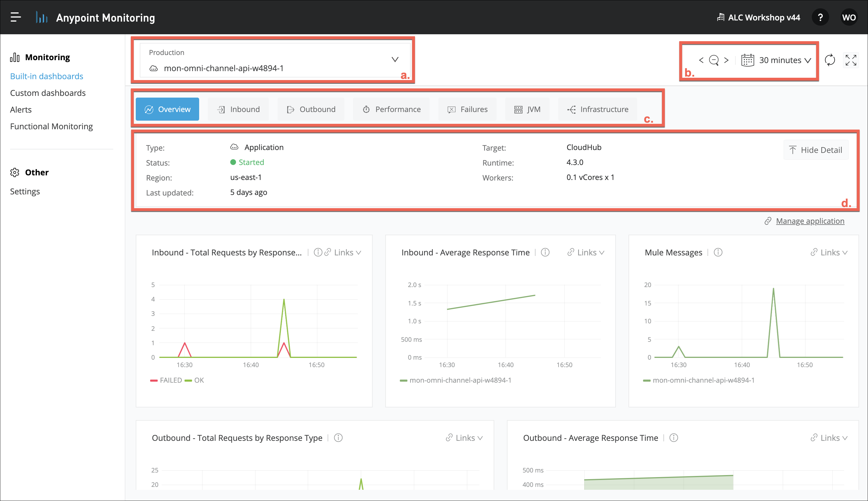Go to previous time range arrow
Screen dimensions: 868x501
pos(701,60)
